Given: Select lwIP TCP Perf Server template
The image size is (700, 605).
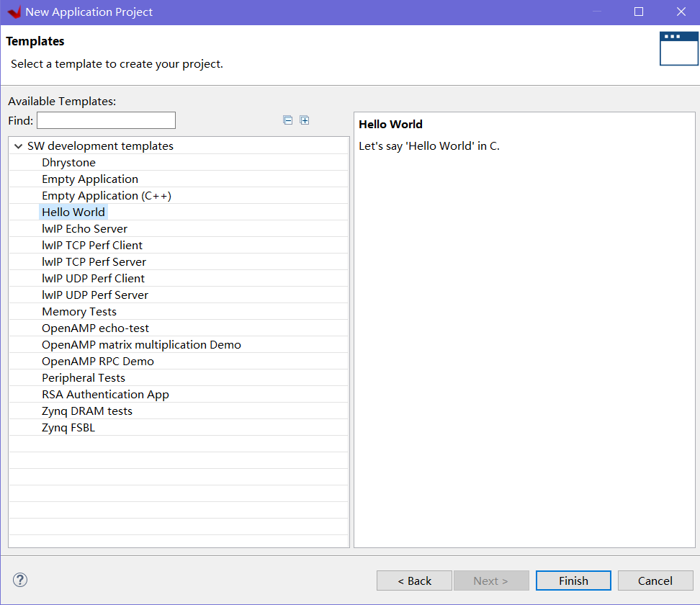Looking at the screenshot, I should [94, 261].
